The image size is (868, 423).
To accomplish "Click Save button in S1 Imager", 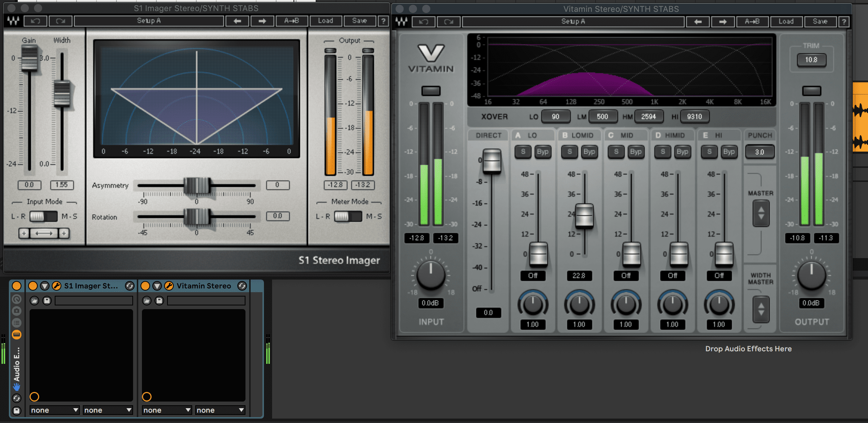I will pyautogui.click(x=360, y=21).
